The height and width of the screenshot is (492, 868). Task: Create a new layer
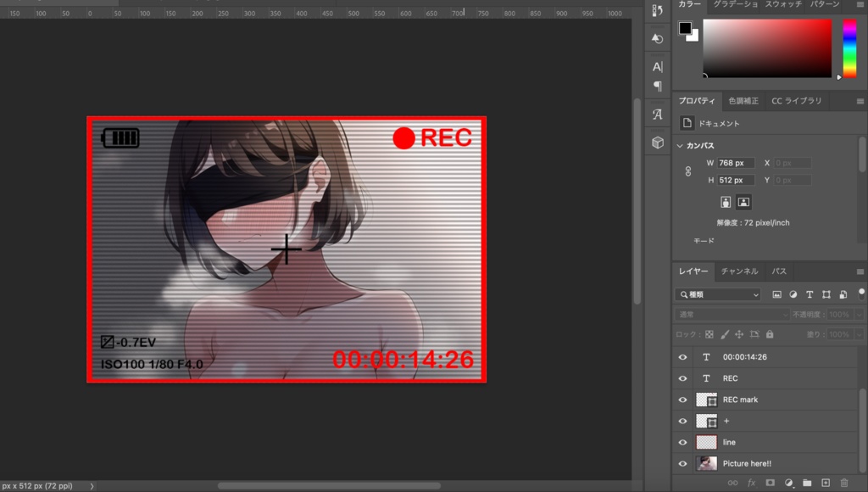tap(826, 483)
